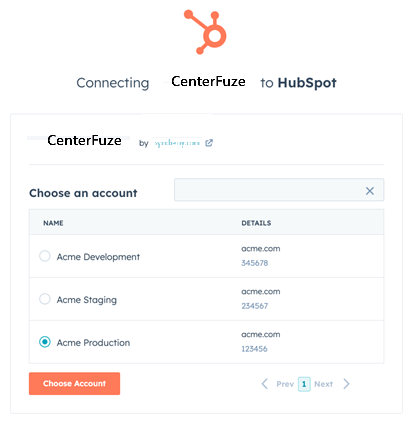Click the account search input field
411x424 pixels.
[279, 190]
